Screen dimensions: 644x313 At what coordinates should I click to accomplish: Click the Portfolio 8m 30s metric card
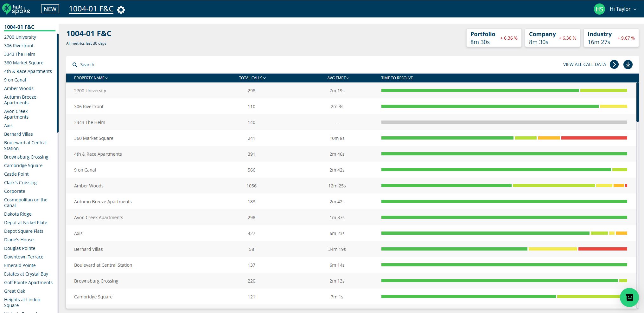pos(494,38)
